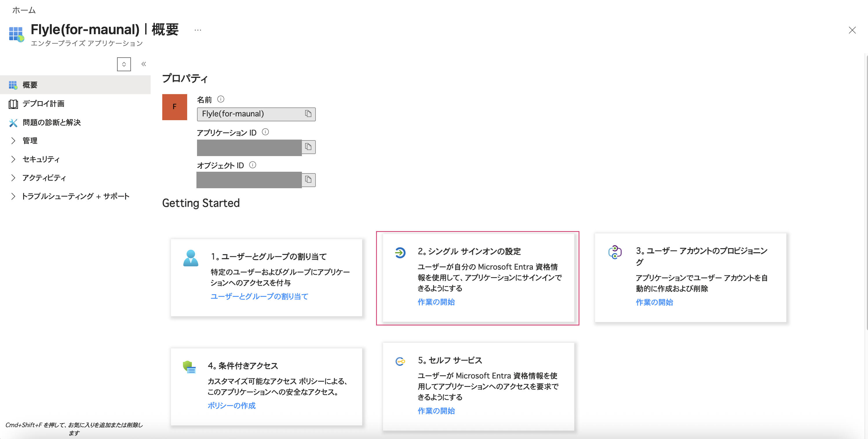Open the more options ellipsis menu
This screenshot has width=868, height=439.
pyautogui.click(x=198, y=30)
